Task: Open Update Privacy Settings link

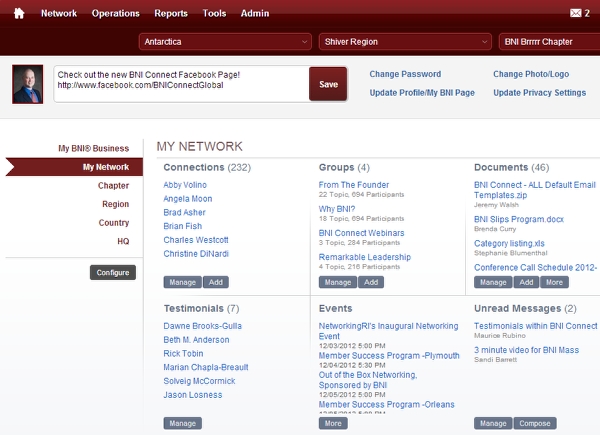Action: 539,93
